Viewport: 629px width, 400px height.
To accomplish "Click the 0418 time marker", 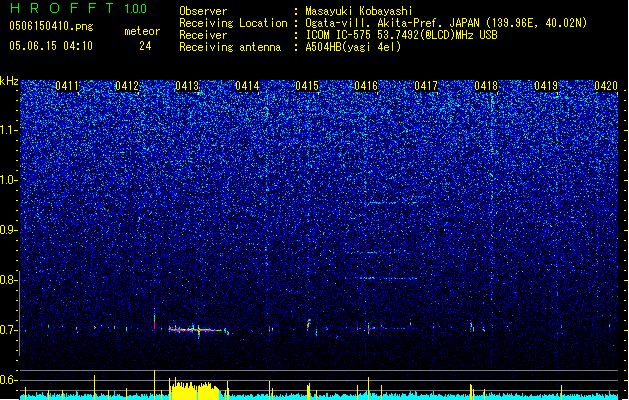I will click(486, 86).
